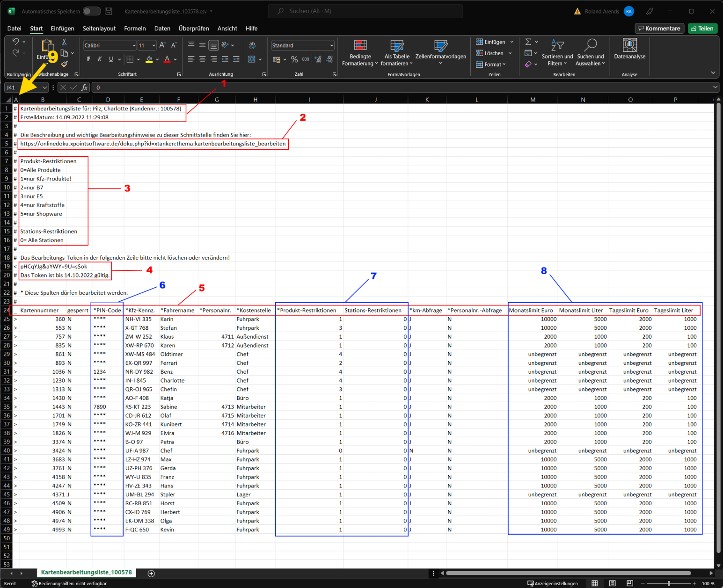This screenshot has height=588, width=723.
Task: Toggle bold formatting (F)
Action: click(x=88, y=59)
